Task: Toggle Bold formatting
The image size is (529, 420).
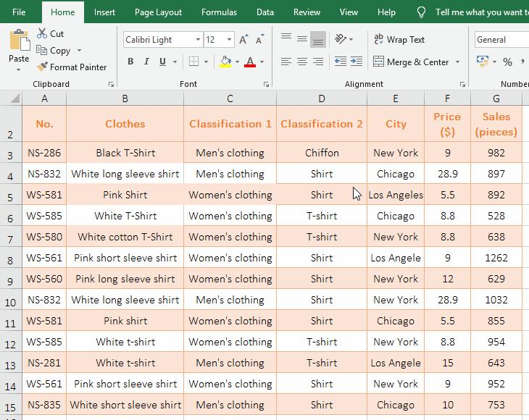Action: [x=130, y=62]
